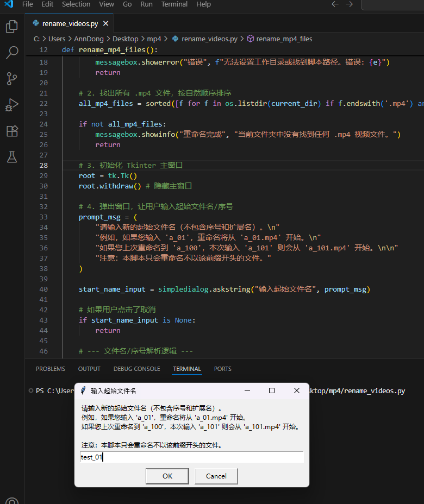Click the all_mp4_files = sorted code line
The image size is (424, 504).
pos(251,104)
